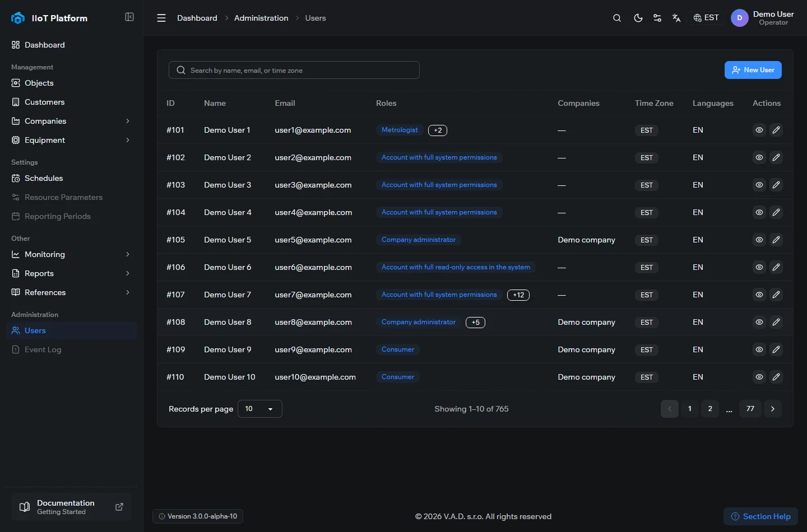Edit Demo User 7 with pencil icon
This screenshot has height=532, width=807.
point(776,295)
